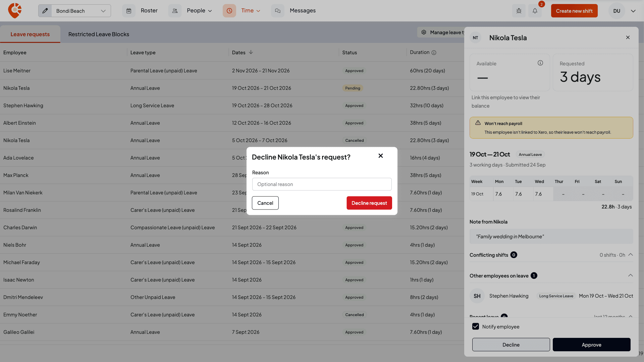Click the People icon in navigation
Screen dimensions: 644x362
pyautogui.click(x=175, y=11)
